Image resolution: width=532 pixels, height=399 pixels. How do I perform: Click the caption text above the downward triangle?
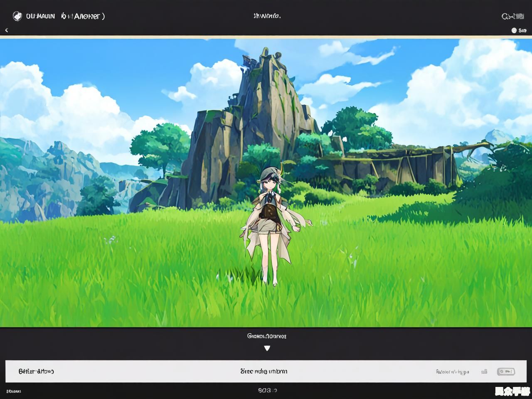[x=267, y=336]
